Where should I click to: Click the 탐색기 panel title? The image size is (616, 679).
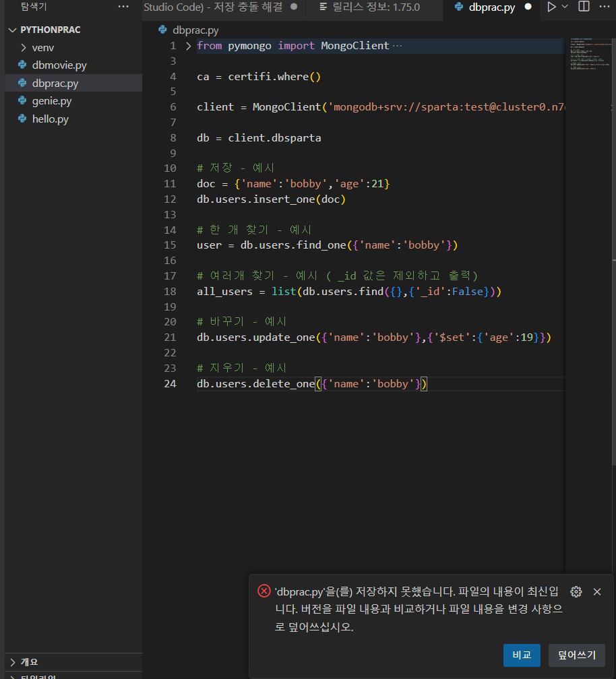(x=33, y=7)
